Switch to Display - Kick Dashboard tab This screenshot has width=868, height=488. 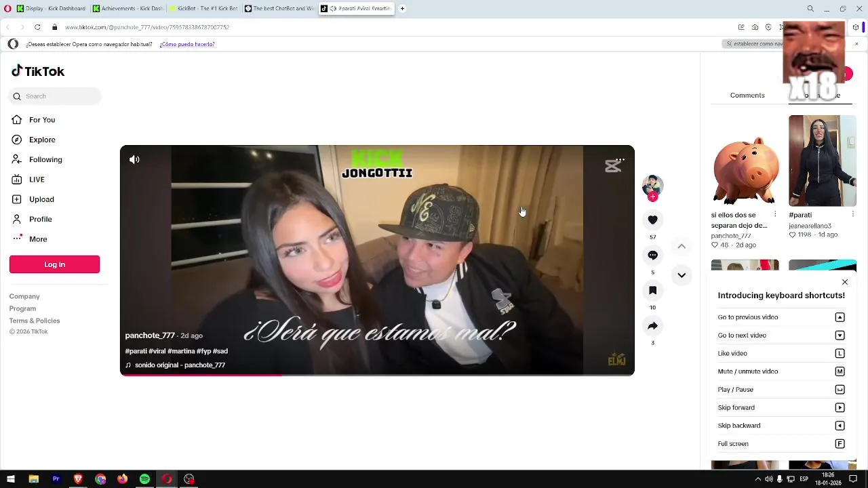point(52,9)
